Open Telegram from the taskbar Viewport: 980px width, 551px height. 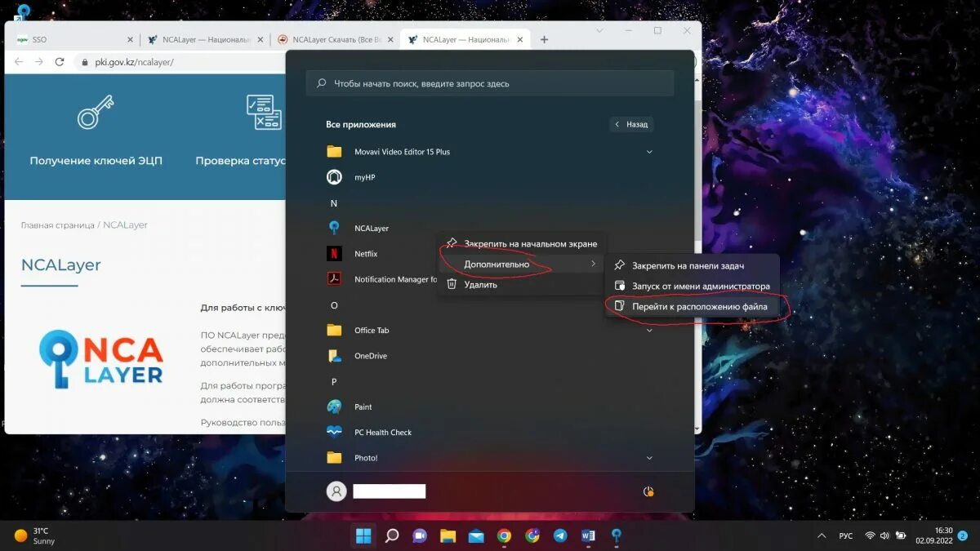tap(560, 535)
